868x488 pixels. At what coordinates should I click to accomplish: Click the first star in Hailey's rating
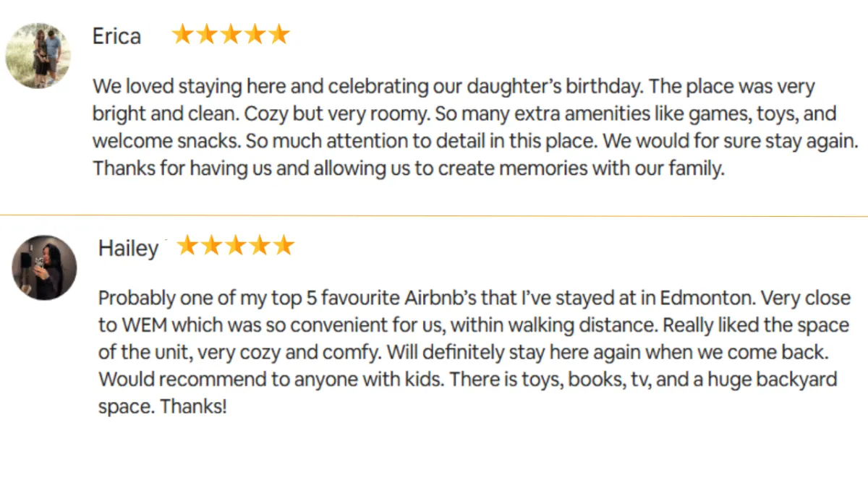pos(188,245)
